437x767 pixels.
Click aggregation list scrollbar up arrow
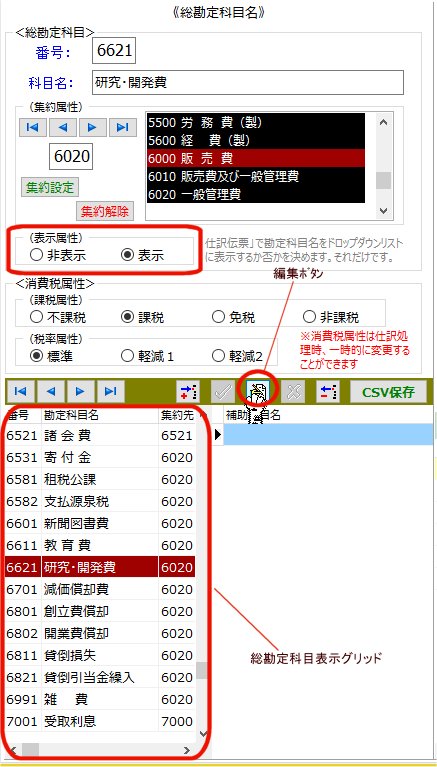tap(383, 122)
